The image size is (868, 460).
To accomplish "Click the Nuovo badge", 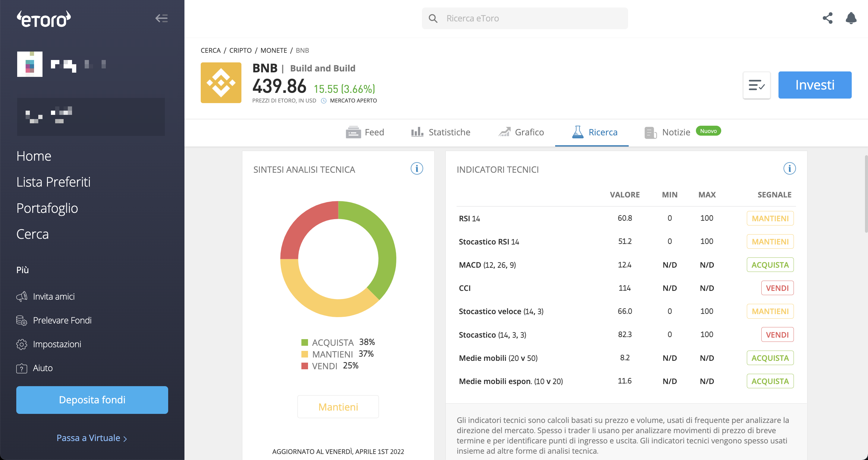I will click(708, 131).
